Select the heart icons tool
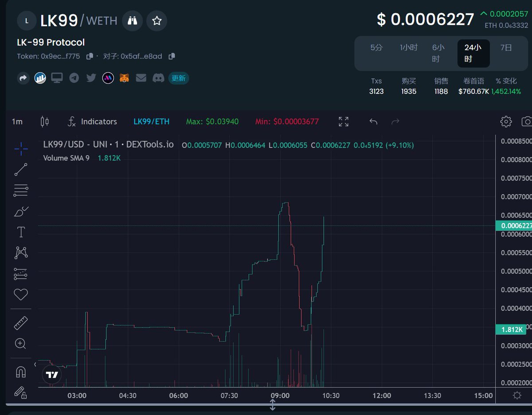 click(x=21, y=294)
